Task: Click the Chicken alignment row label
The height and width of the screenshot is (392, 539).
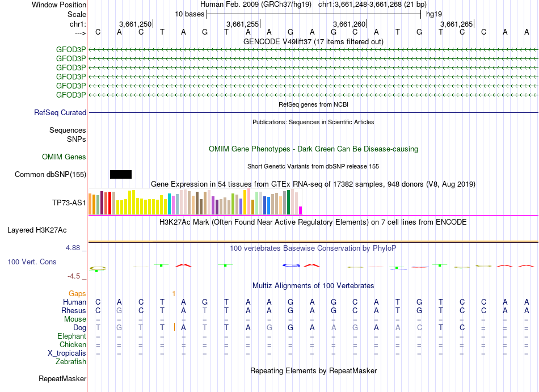Action: coord(73,344)
